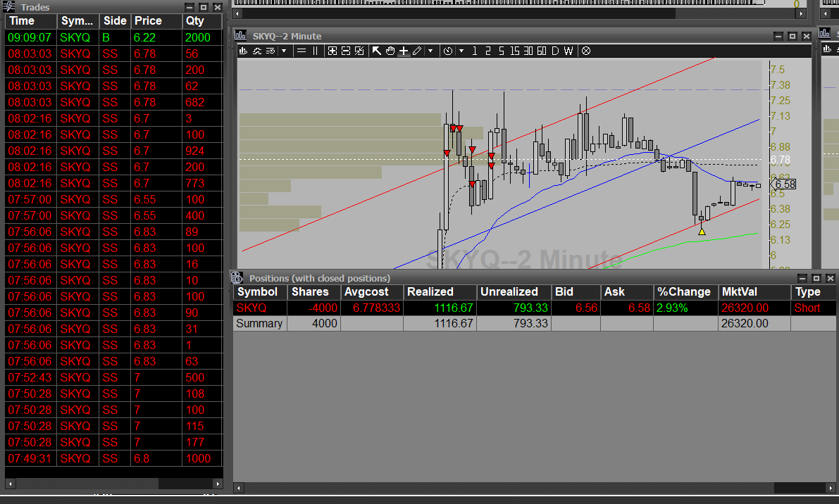
Task: Click the studies list icon in chart toolbar
Action: tap(271, 51)
